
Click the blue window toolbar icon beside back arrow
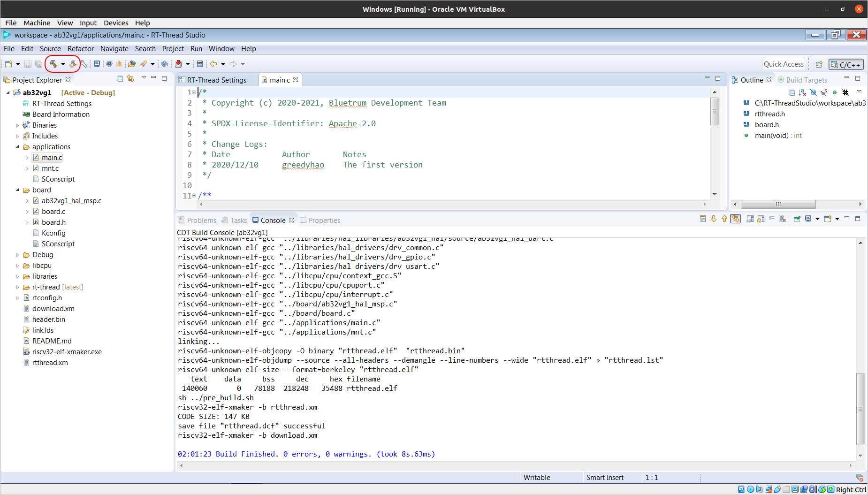pos(200,64)
